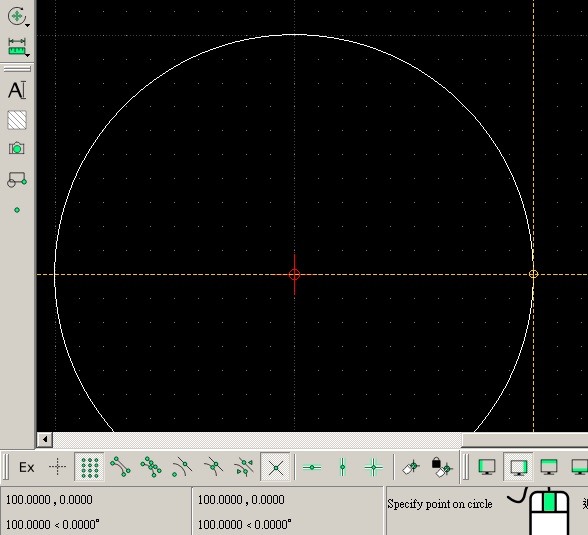This screenshot has width=588, height=535.
Task: Select the Hatch fill tool
Action: [17, 120]
